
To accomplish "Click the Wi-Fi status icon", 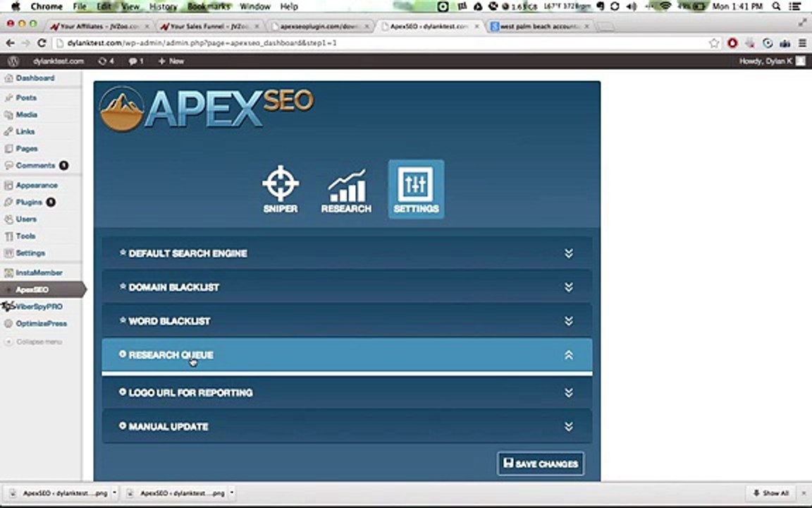I will pos(665,6).
